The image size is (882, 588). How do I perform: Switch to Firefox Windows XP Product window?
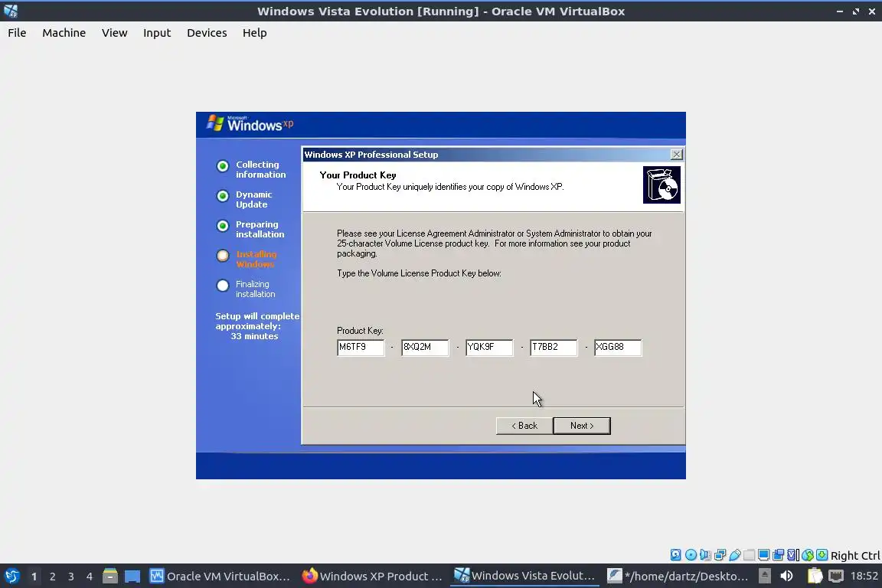[x=372, y=577]
